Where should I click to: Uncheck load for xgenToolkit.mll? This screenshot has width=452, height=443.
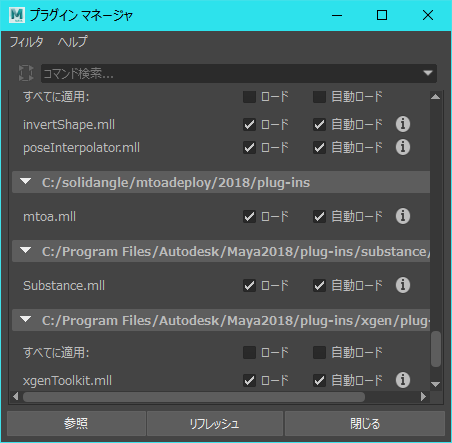pyautogui.click(x=249, y=380)
